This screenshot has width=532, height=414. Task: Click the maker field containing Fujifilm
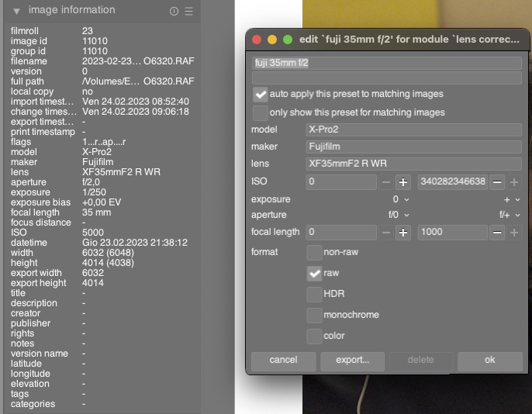pos(413,147)
